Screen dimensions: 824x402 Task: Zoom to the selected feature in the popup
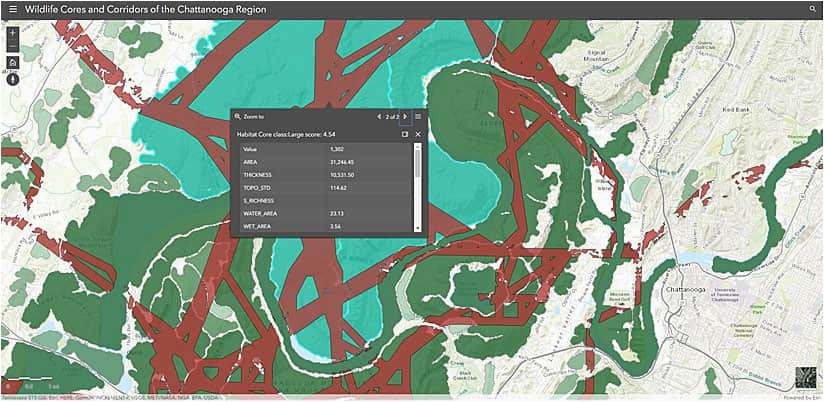(x=250, y=117)
